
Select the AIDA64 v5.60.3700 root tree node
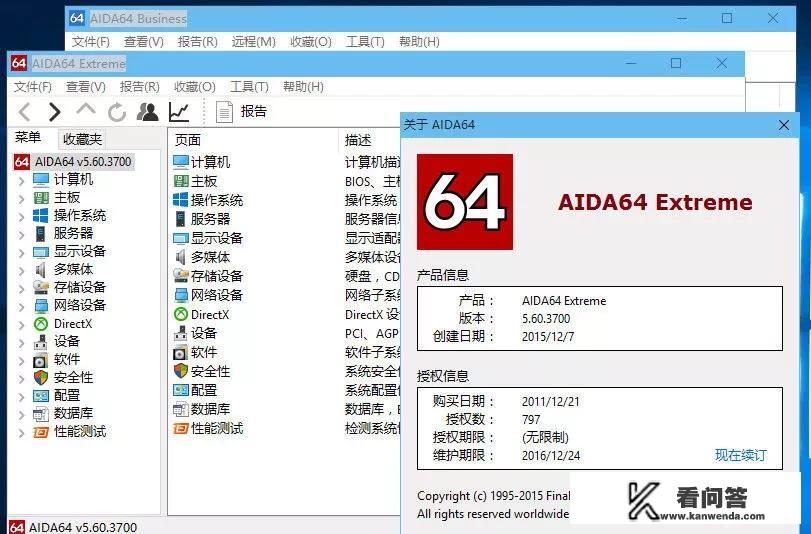pyautogui.click(x=74, y=161)
